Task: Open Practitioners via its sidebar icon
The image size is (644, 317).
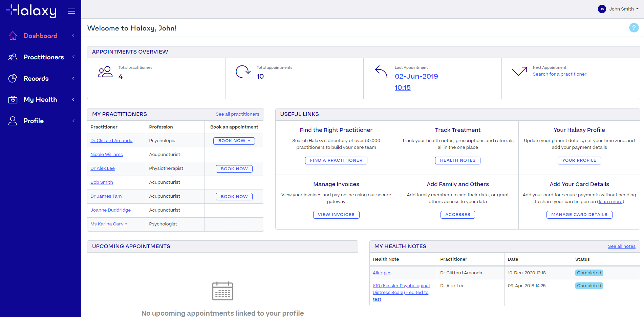Action: click(x=13, y=57)
